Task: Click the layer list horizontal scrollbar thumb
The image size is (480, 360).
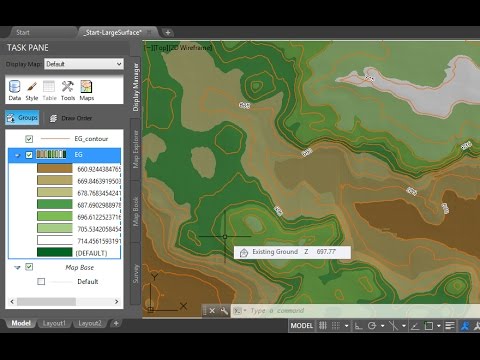Action: click(x=46, y=302)
